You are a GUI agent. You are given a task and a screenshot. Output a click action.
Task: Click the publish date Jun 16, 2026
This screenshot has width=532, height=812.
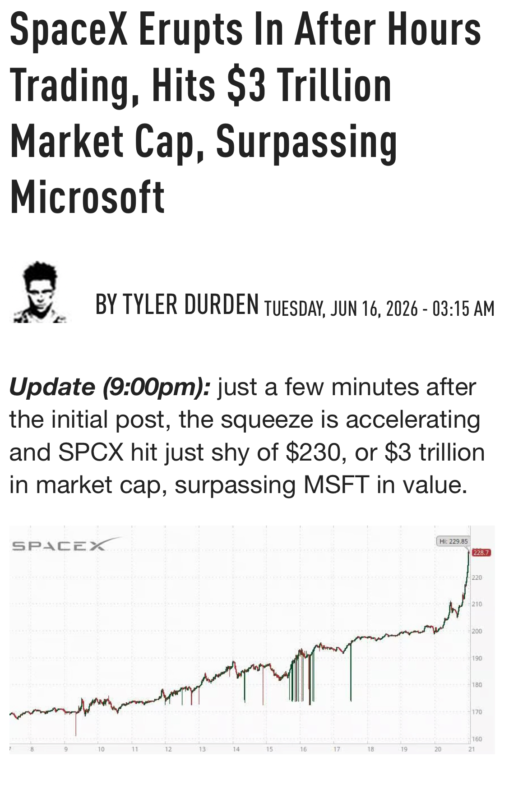tap(374, 309)
